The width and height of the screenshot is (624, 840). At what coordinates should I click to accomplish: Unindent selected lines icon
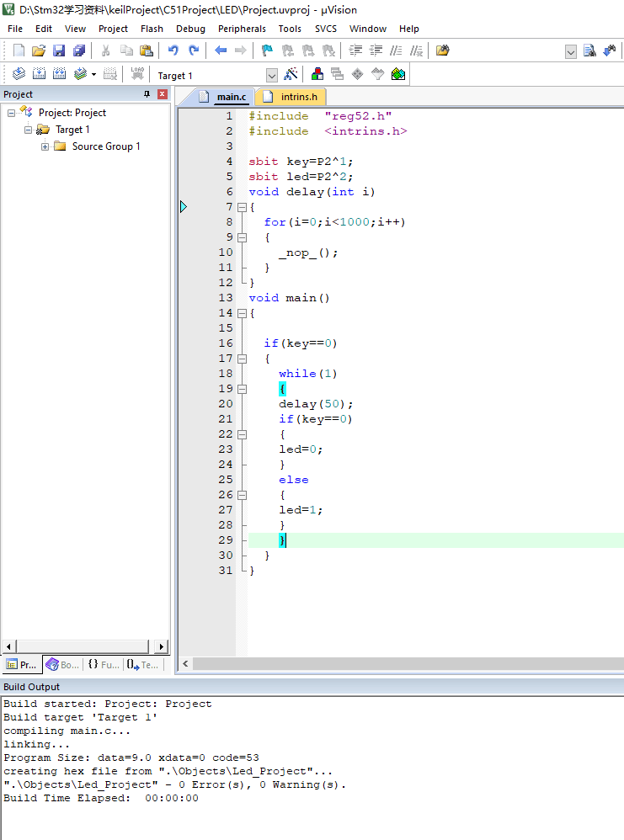click(x=376, y=51)
